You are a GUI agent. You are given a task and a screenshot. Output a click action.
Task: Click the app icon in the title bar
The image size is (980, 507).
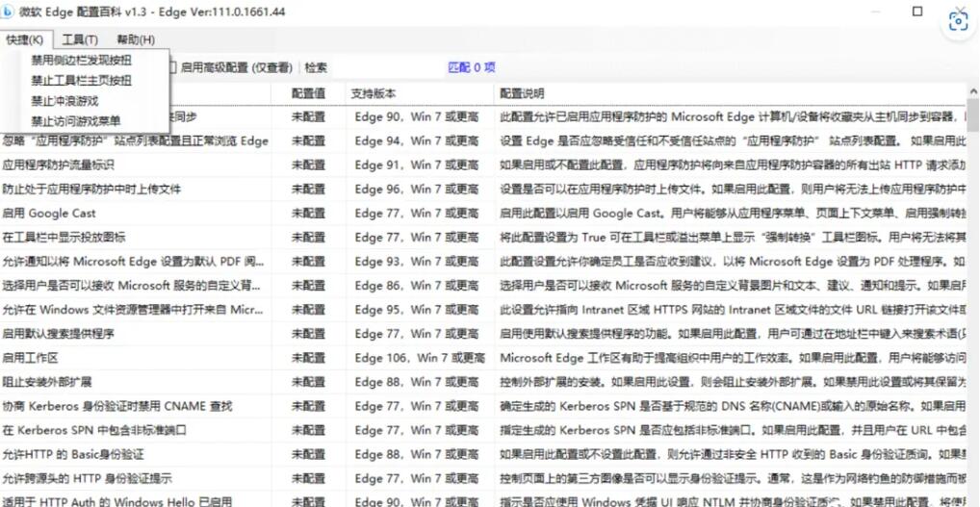click(7, 12)
